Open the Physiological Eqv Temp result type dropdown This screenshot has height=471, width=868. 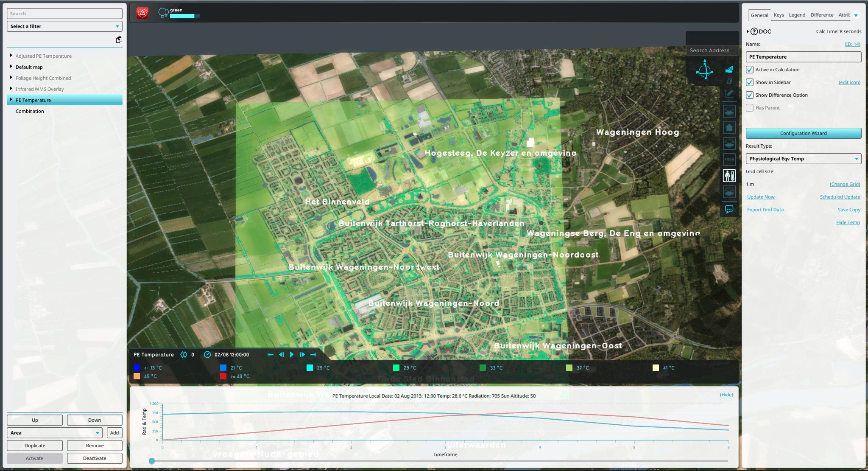(803, 159)
